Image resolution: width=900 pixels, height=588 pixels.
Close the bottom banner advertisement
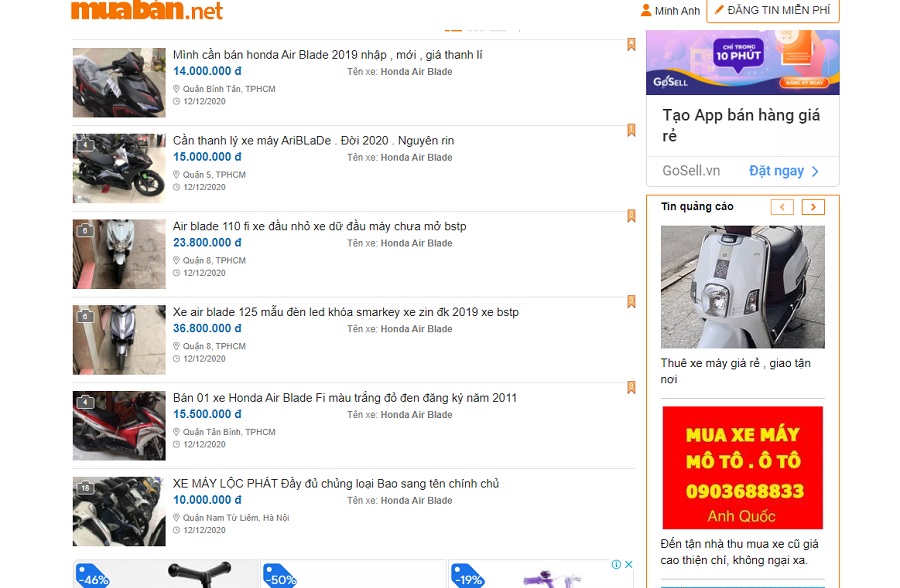(629, 564)
